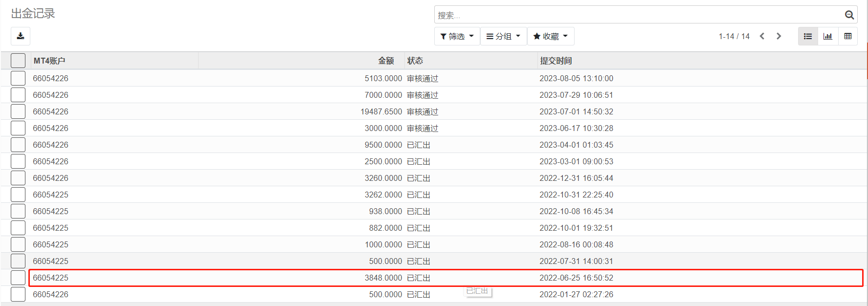868x306 pixels.
Task: Check the row with amount 882.0000
Action: [18, 228]
